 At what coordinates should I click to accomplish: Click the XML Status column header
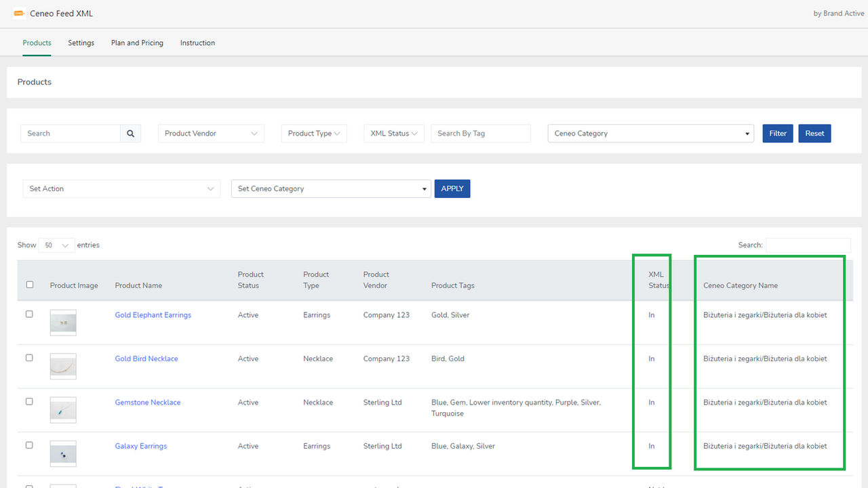pos(658,280)
